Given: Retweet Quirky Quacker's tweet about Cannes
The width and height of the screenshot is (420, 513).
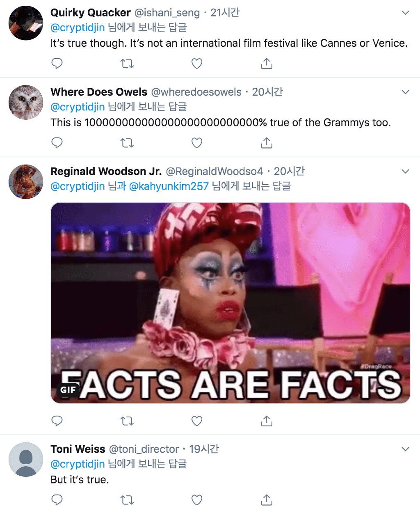Looking at the screenshot, I should [127, 64].
